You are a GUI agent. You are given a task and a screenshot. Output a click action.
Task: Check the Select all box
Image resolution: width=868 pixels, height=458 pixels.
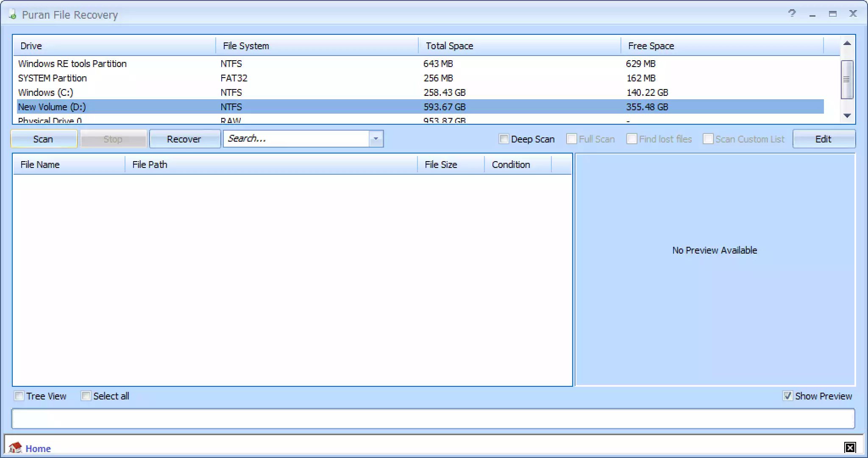(x=86, y=395)
